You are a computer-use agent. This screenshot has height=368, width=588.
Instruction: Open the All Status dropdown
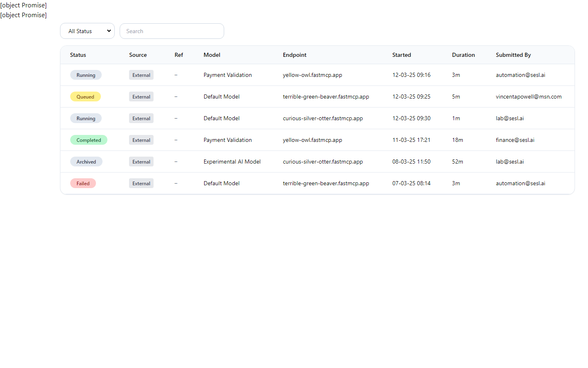point(87,31)
